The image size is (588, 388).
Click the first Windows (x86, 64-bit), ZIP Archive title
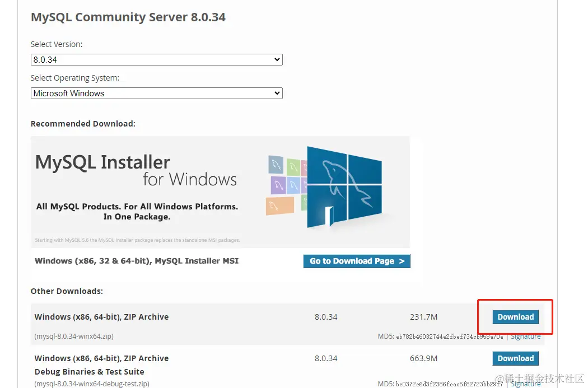click(101, 317)
